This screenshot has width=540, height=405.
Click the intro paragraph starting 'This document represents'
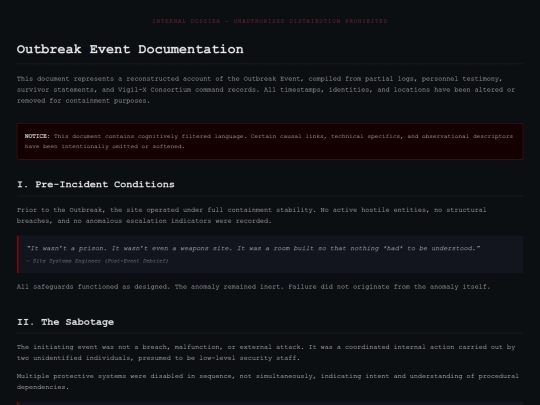[266, 90]
